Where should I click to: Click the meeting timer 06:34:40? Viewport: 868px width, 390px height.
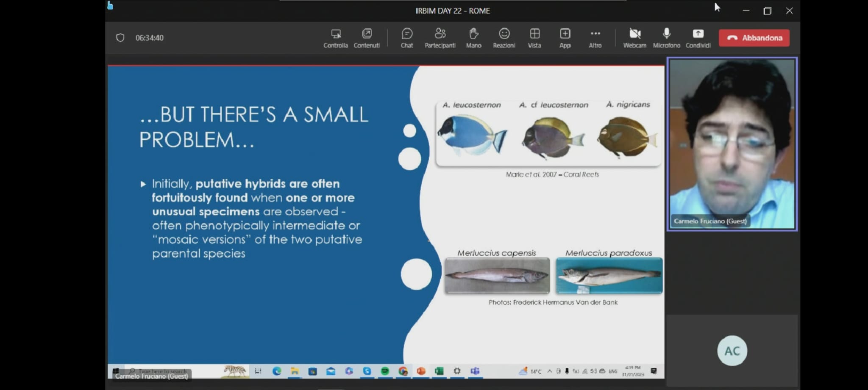[149, 38]
